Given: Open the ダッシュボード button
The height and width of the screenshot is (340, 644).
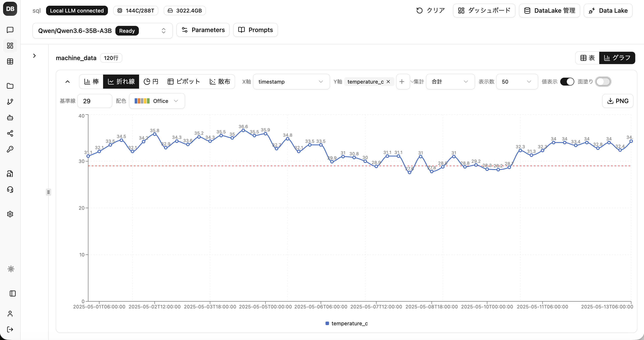Looking at the screenshot, I should (484, 11).
